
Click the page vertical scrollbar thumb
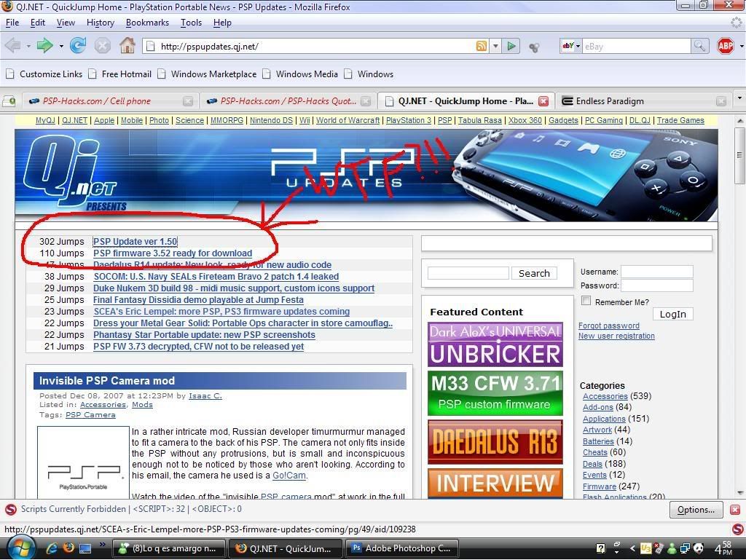pyautogui.click(x=739, y=155)
